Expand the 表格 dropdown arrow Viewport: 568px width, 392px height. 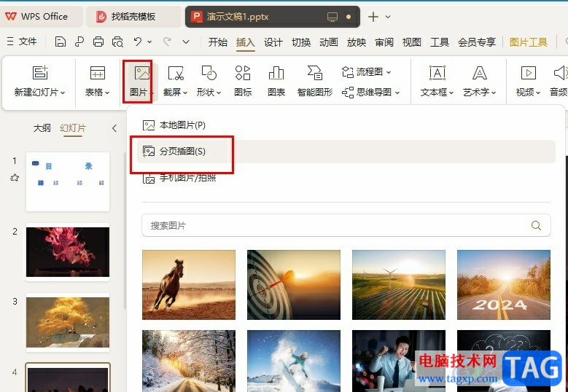(x=107, y=93)
